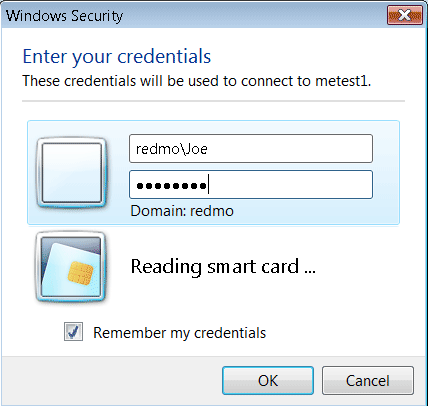
Task: Click the gold chip on the smart card image
Action: point(80,274)
